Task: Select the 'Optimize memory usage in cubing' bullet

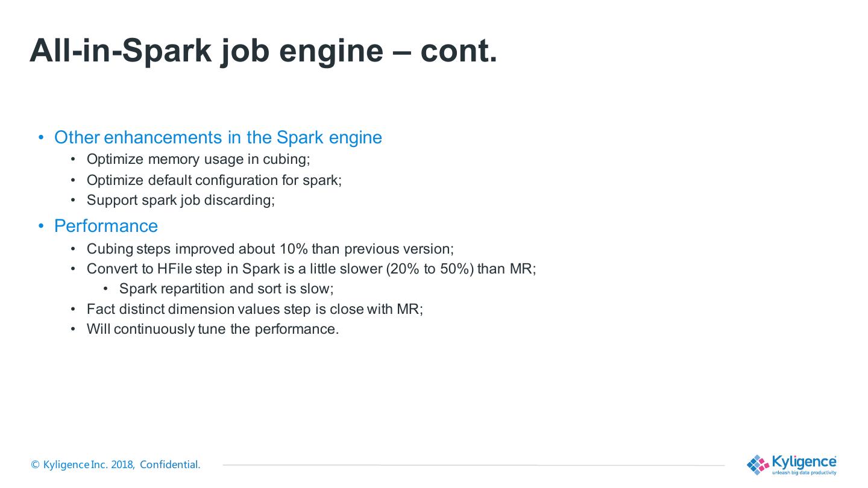Action: pos(198,160)
